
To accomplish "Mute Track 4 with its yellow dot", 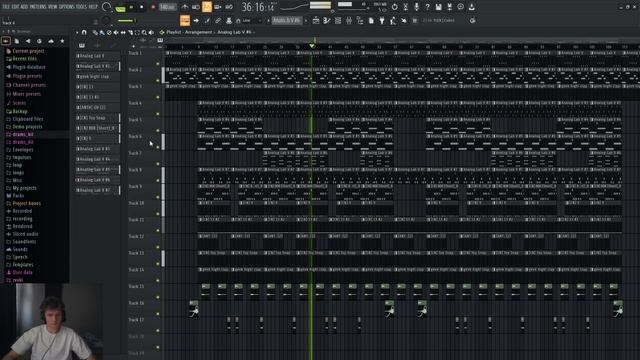I will click(x=158, y=114).
